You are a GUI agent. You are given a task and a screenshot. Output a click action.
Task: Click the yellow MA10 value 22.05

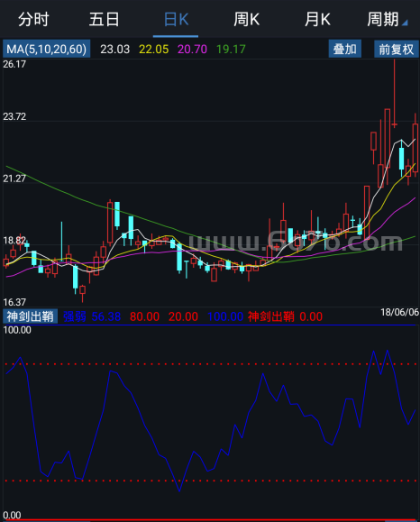153,50
